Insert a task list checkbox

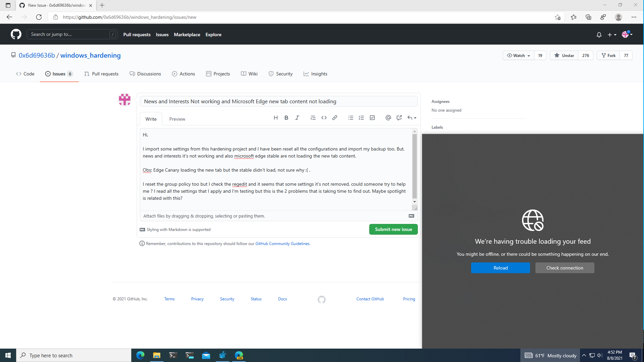tap(372, 118)
